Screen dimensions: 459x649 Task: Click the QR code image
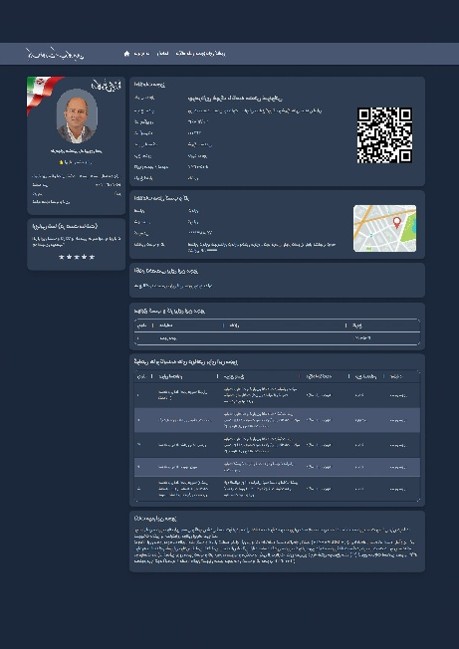click(x=385, y=135)
